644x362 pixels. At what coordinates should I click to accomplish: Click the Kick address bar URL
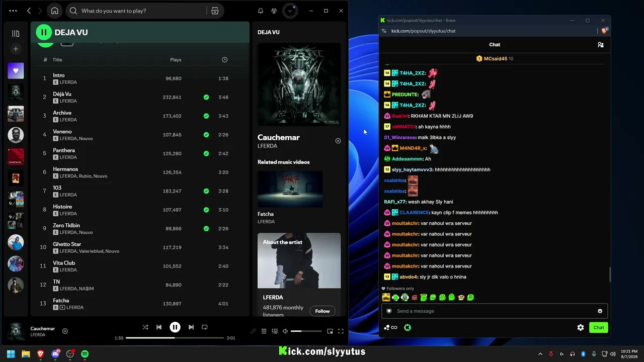[x=424, y=31]
